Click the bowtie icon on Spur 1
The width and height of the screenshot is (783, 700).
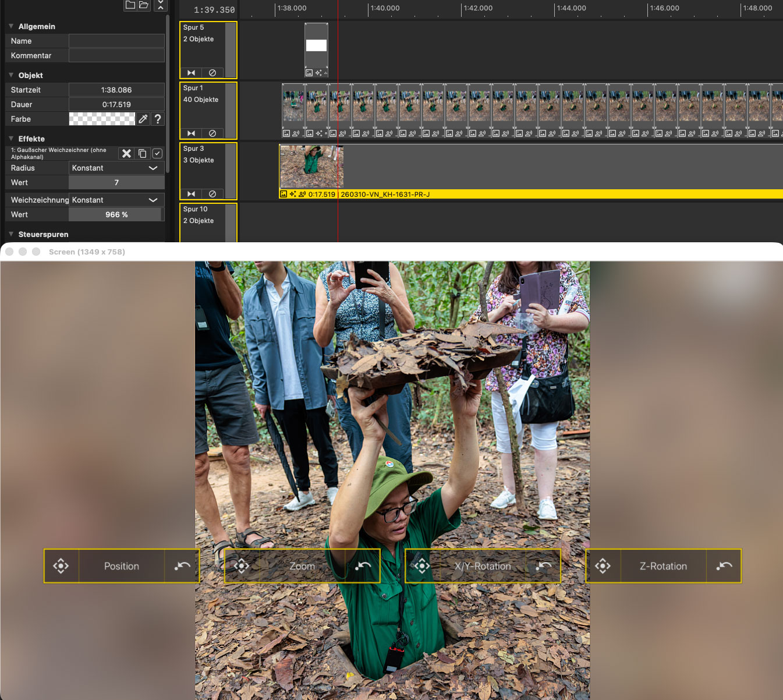click(191, 133)
